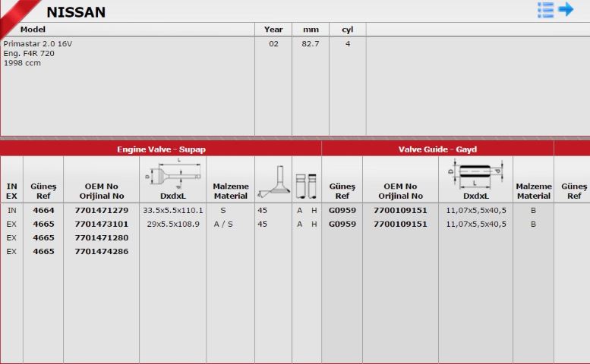Viewport: 590px width, 364px height.
Task: Open Güneş ref 4664 in IN row
Action: [43, 210]
